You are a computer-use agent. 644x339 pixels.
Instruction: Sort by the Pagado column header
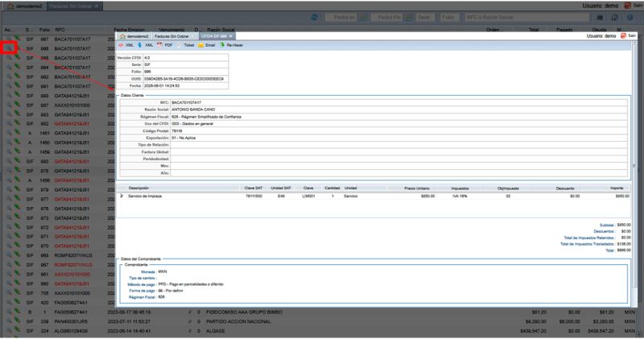[564, 30]
